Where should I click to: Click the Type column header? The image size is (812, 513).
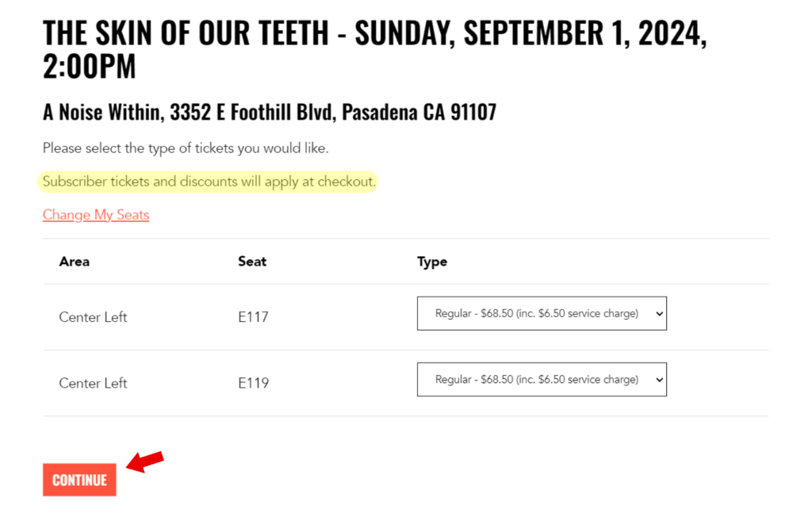432,262
